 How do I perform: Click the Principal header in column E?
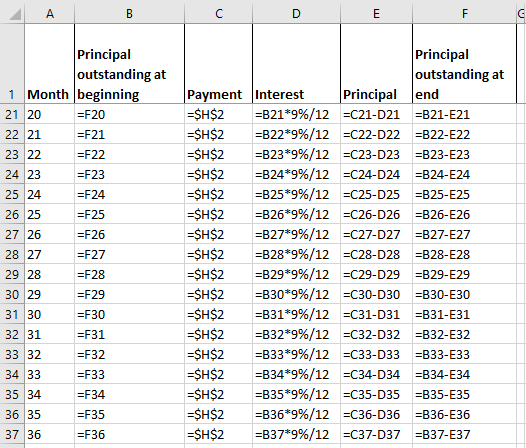(376, 63)
